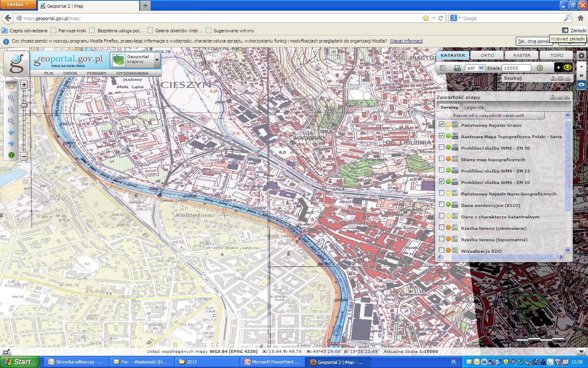Switch to ORTO map composition

coord(487,55)
